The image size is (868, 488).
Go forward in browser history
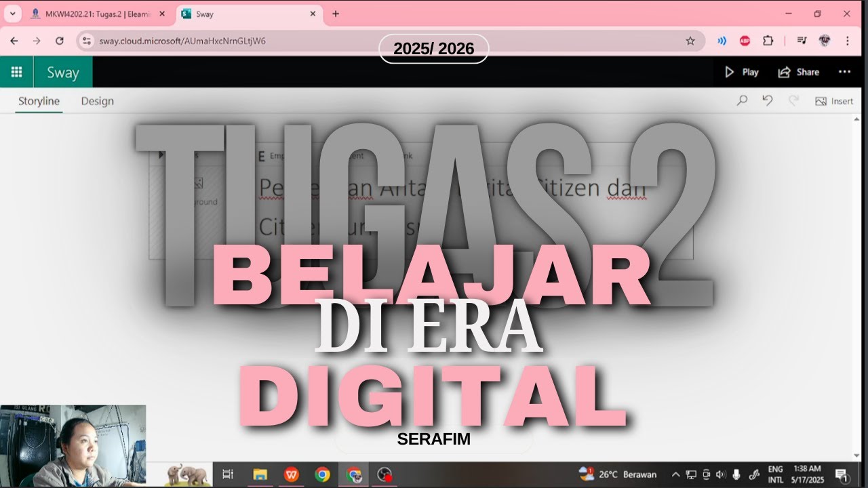(x=37, y=41)
